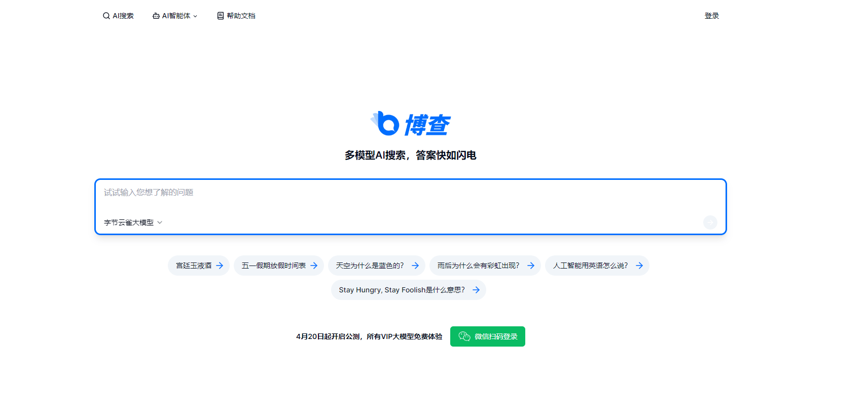The width and height of the screenshot is (868, 415).
Task: Click the 博查 logo icon
Action: (x=386, y=124)
